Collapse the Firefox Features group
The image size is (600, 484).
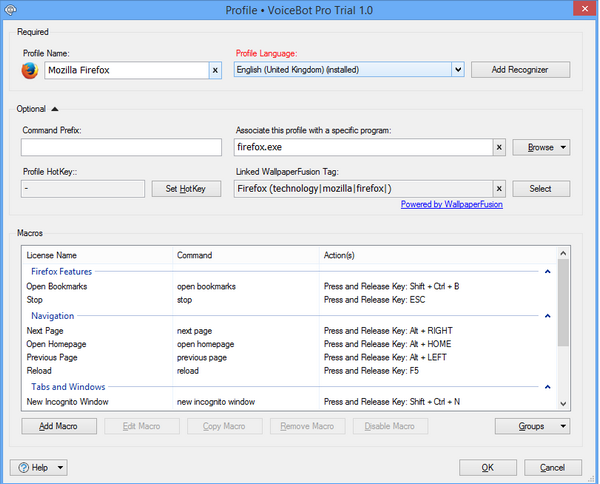[x=548, y=272]
